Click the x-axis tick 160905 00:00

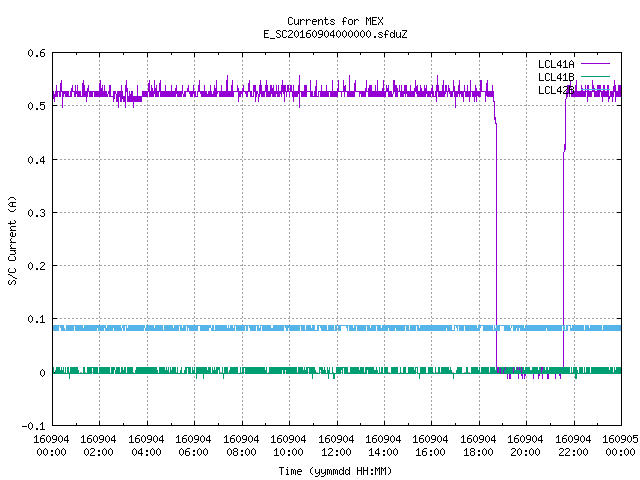[x=620, y=445]
